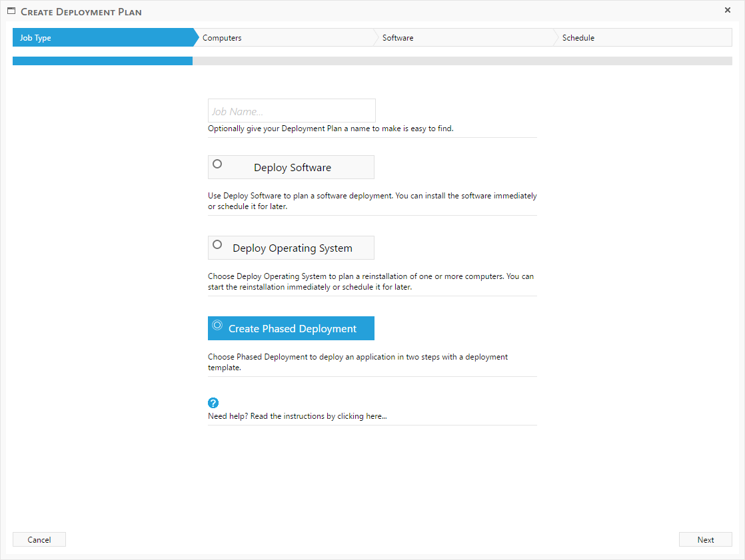Viewport: 745px width, 560px height.
Task: Click into the Job Name text field
Action: coord(292,111)
